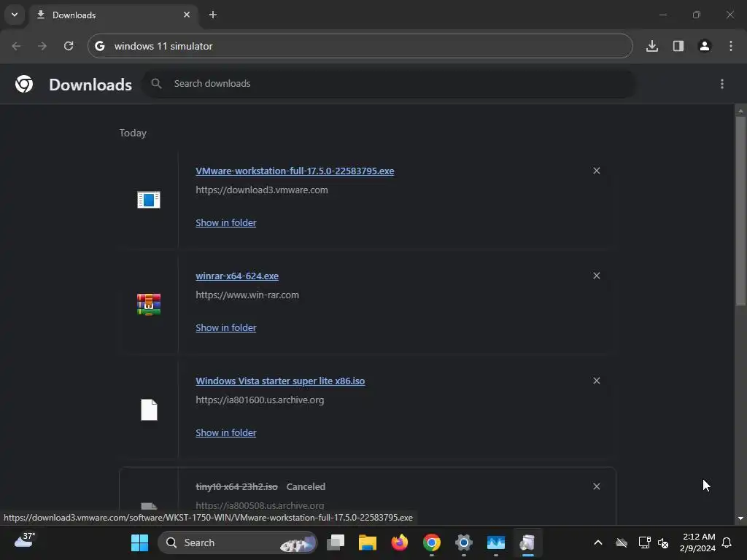Show hidden system tray icons
The width and height of the screenshot is (747, 560).
click(x=598, y=542)
